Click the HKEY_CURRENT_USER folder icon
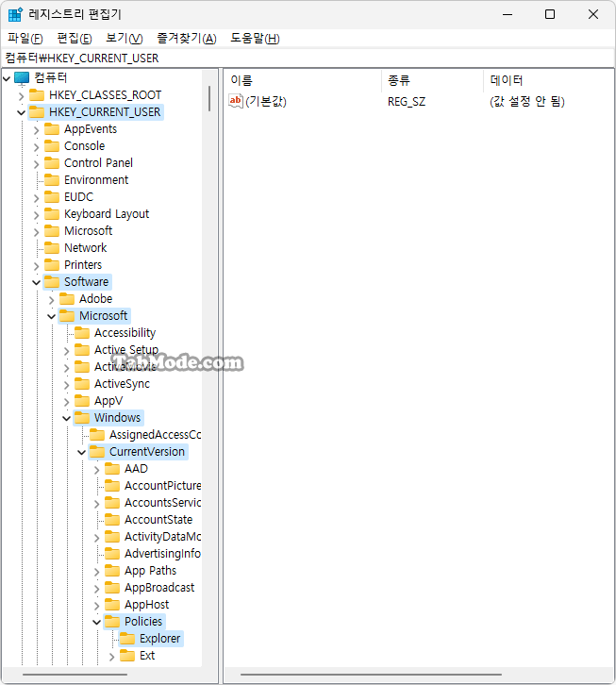The height and width of the screenshot is (685, 616). 37,112
